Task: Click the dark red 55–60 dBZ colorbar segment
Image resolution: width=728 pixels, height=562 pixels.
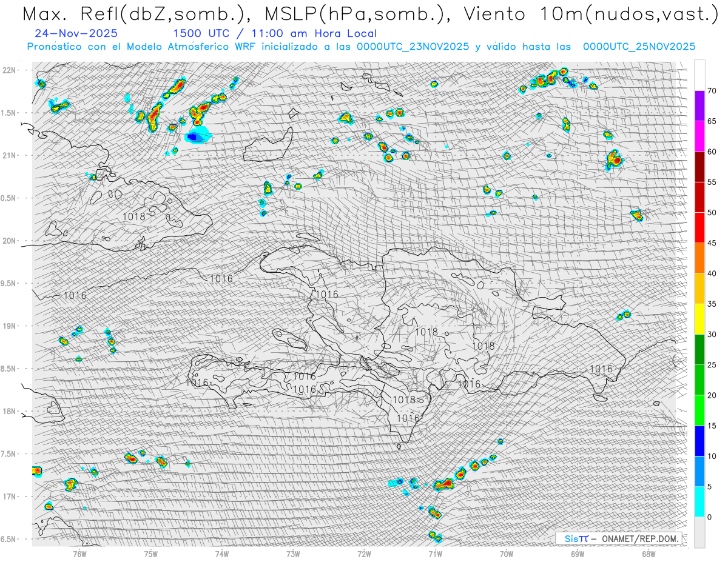Action: click(x=699, y=167)
